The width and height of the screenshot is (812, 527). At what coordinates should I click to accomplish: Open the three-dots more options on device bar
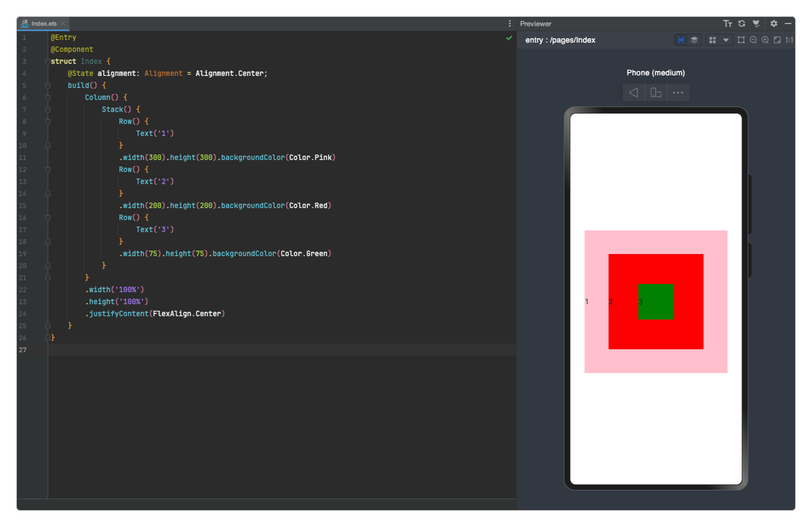[678, 93]
